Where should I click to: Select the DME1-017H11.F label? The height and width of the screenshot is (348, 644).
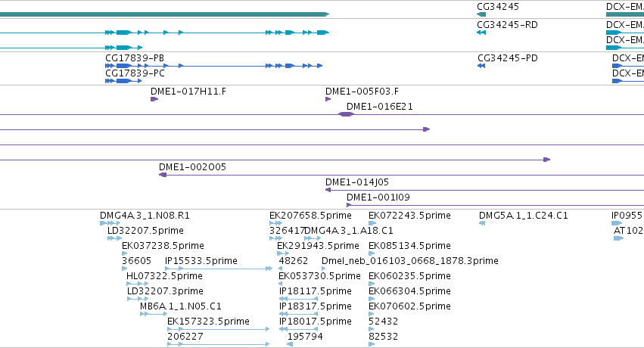coord(188,91)
